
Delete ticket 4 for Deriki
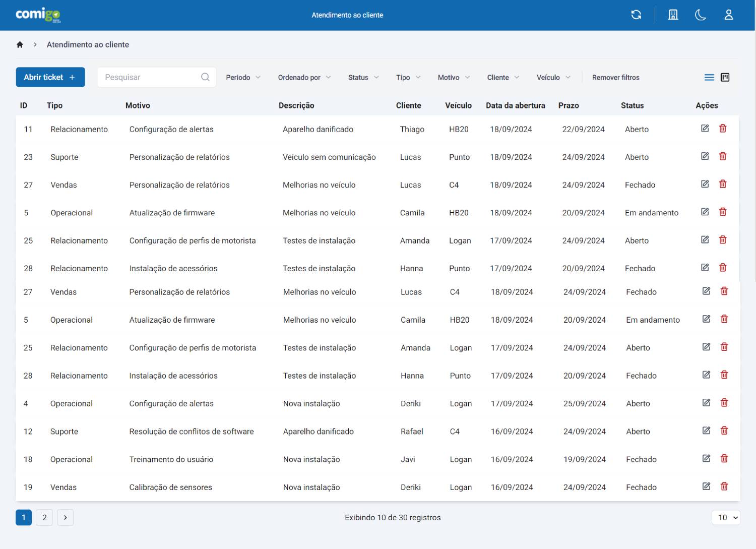tap(724, 403)
